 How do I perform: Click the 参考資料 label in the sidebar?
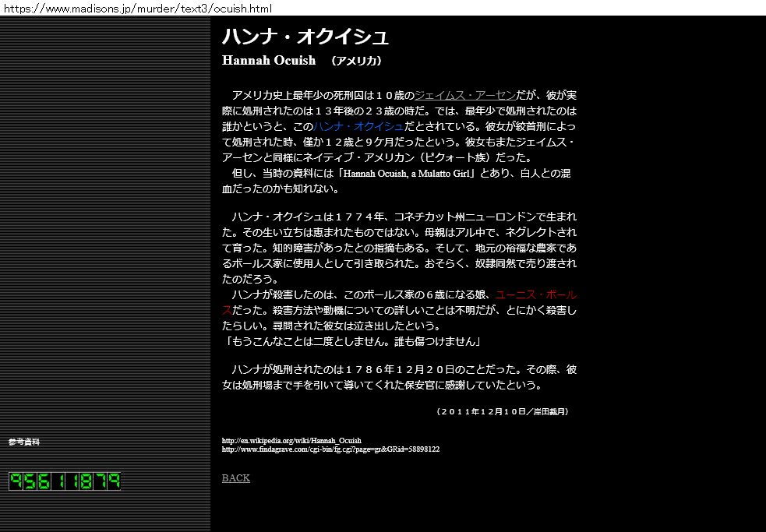[x=24, y=442]
